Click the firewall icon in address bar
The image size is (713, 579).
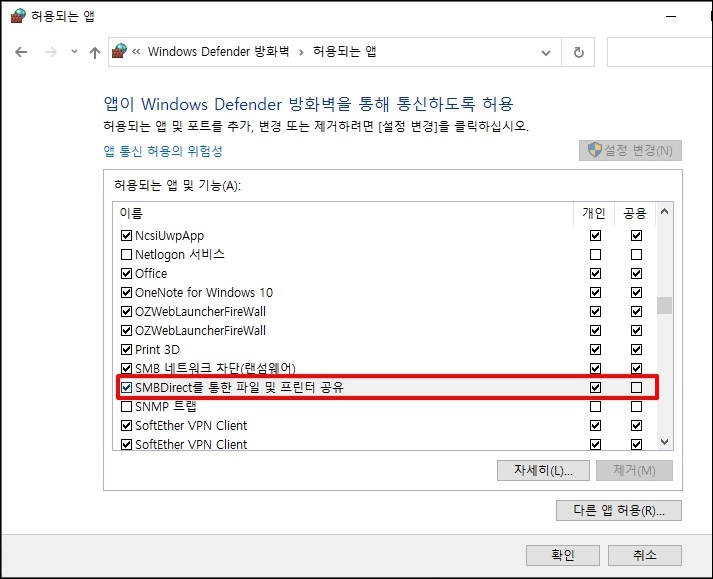(x=120, y=51)
